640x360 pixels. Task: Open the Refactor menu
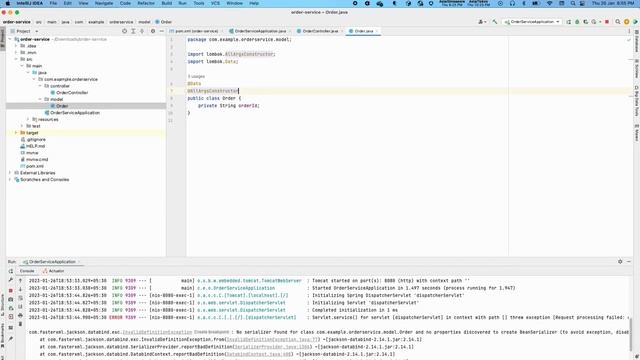146,3
